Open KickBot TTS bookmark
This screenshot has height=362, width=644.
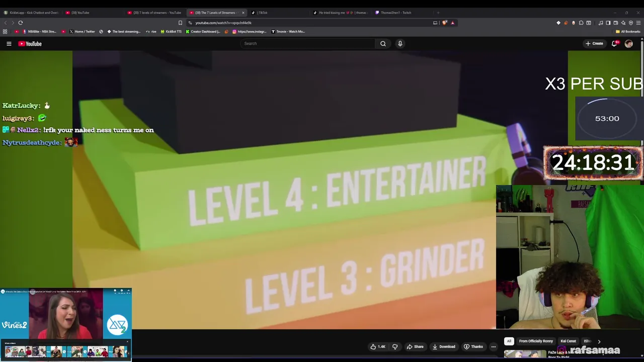pos(171,32)
